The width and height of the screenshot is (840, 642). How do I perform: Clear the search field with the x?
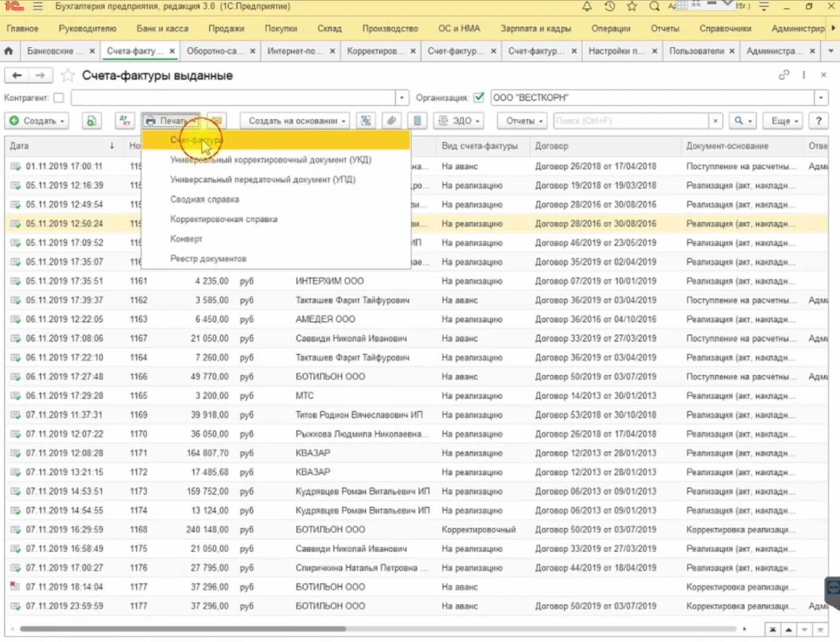[x=716, y=121]
